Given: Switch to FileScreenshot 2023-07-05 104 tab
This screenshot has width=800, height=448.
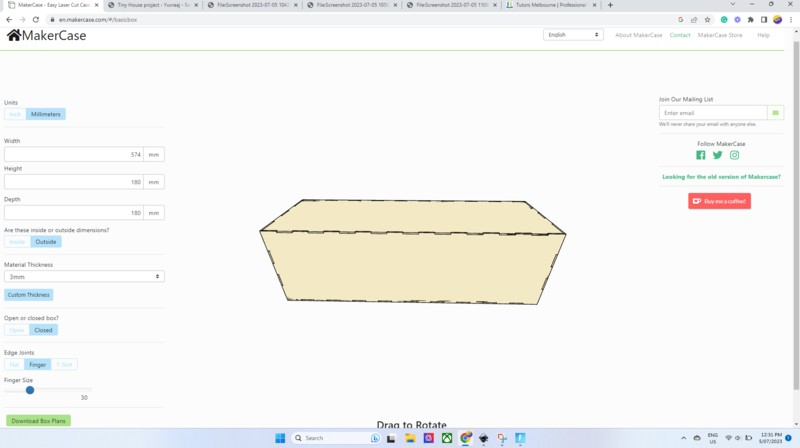Looking at the screenshot, I should (x=252, y=5).
